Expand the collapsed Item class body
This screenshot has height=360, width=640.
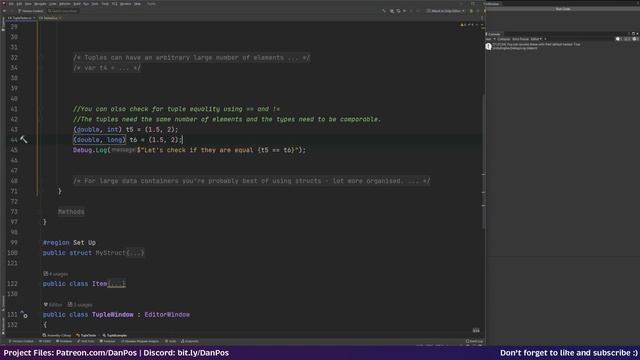pyautogui.click(x=116, y=284)
